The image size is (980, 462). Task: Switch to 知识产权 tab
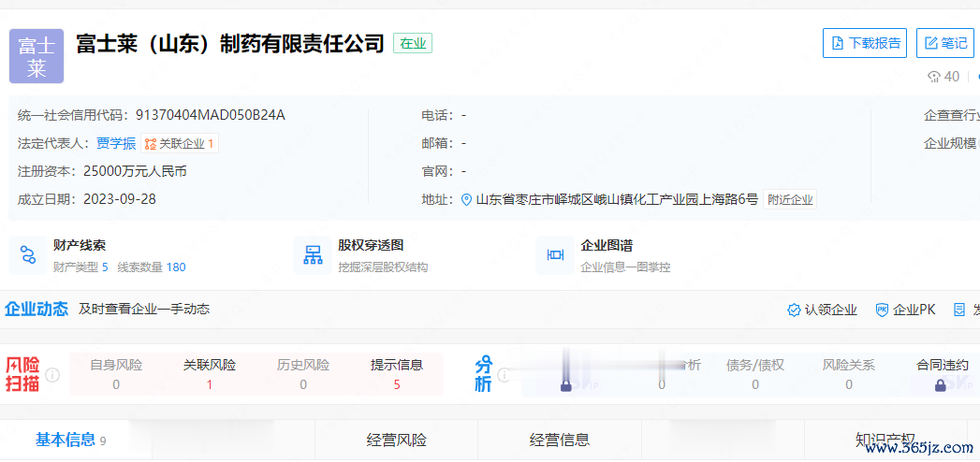pyautogui.click(x=885, y=439)
